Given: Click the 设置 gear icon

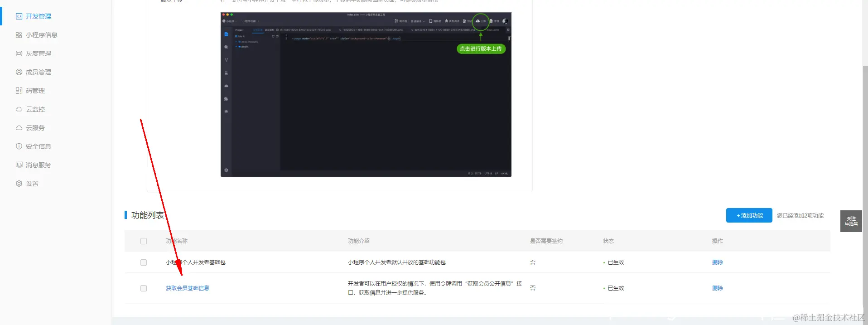Looking at the screenshot, I should click(19, 184).
